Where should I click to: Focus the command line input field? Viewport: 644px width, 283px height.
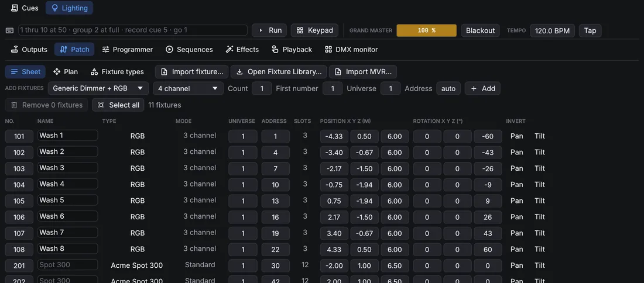133,30
